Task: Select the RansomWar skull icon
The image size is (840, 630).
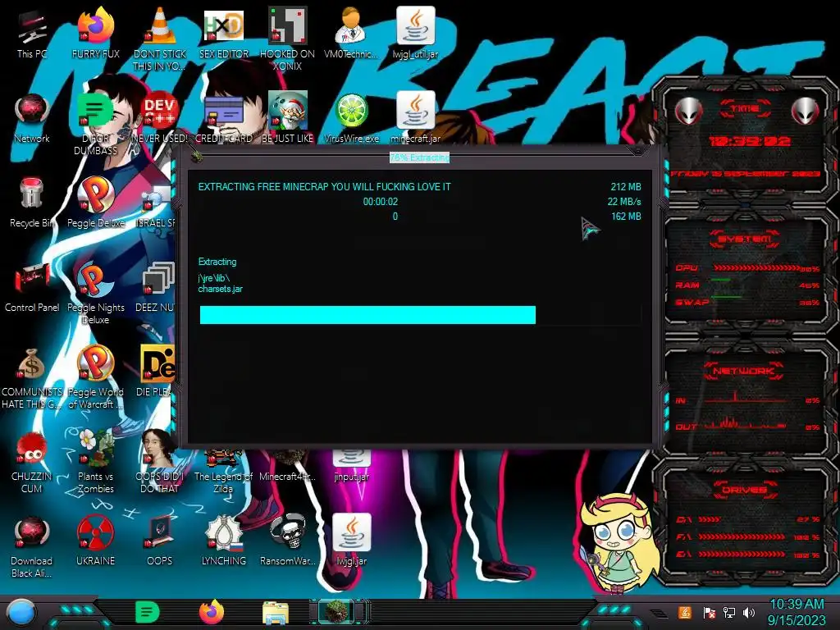Action: click(287, 541)
